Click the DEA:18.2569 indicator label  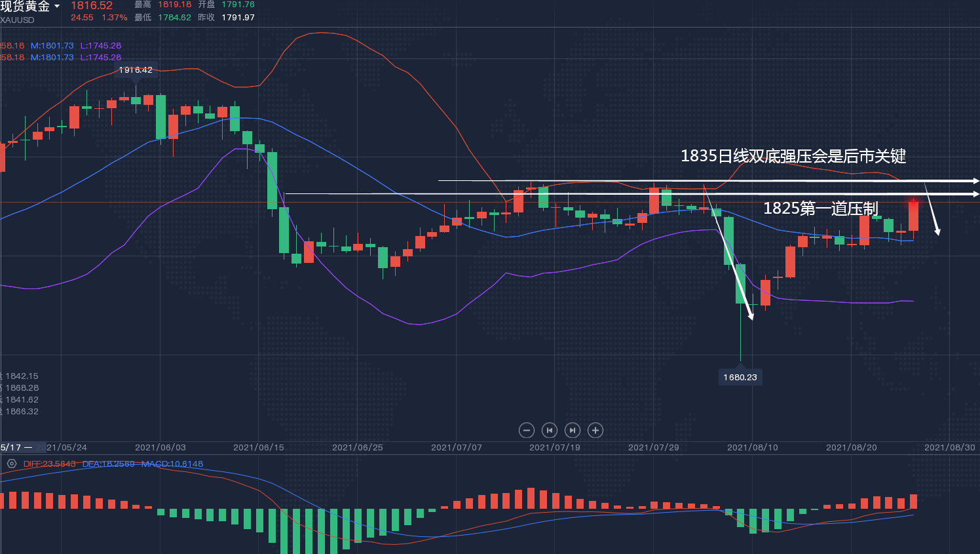click(108, 464)
